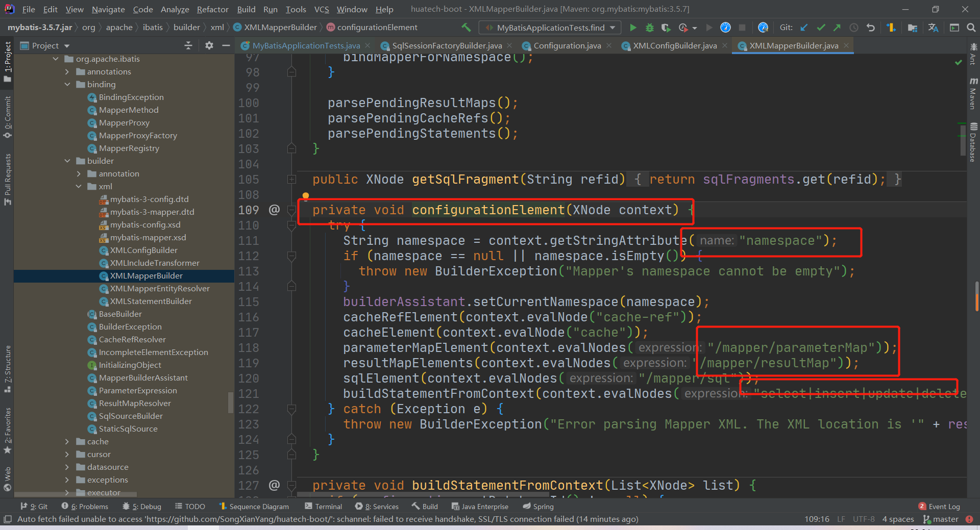Screen dimensions: 980x530
Task: Select XMLStatementBuilder in project tree
Action: pos(151,301)
